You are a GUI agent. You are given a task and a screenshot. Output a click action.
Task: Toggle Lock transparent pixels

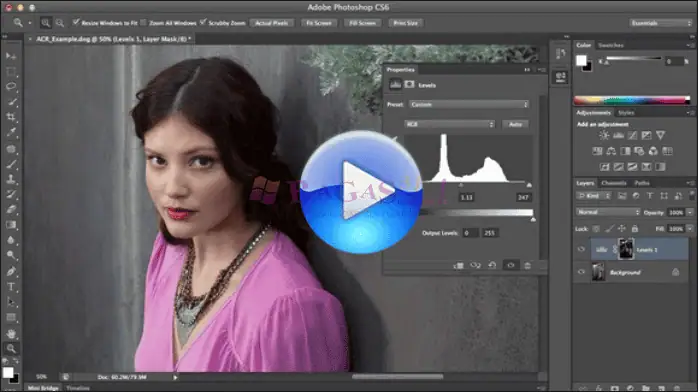click(596, 229)
